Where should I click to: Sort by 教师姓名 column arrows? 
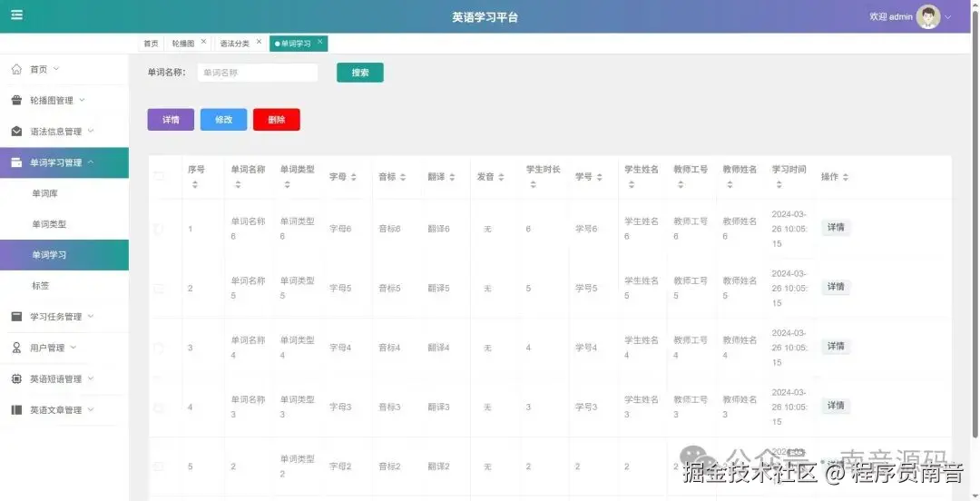pyautogui.click(x=730, y=184)
